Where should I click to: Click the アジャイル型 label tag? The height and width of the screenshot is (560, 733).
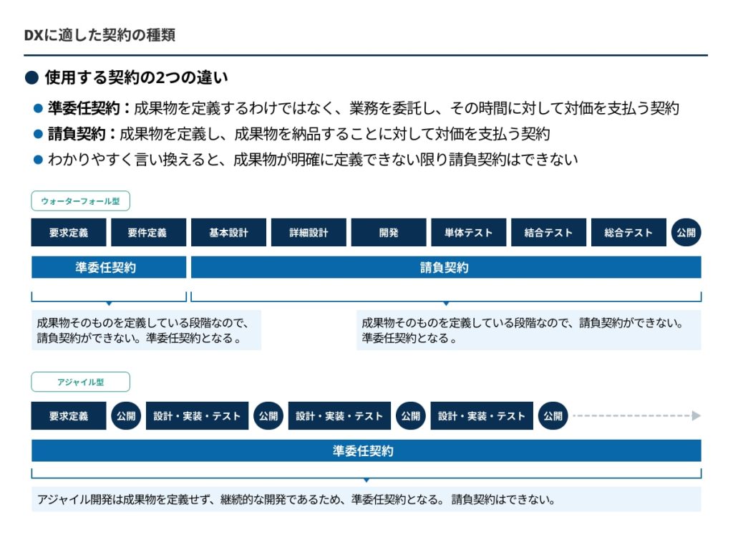(x=80, y=382)
